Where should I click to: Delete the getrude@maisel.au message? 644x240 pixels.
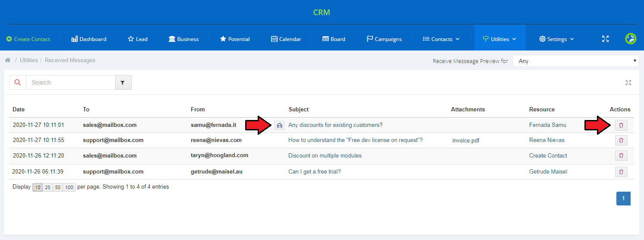click(x=621, y=172)
